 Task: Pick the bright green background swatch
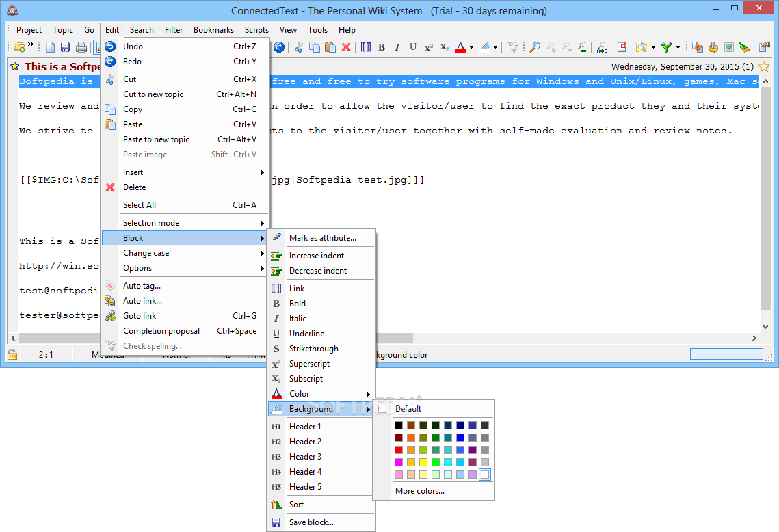click(436, 462)
